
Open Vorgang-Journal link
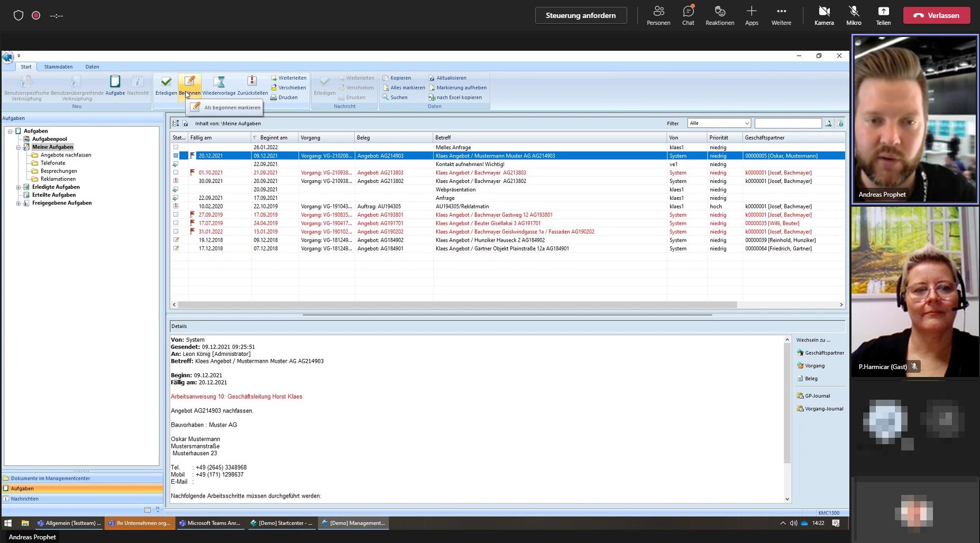(x=820, y=409)
